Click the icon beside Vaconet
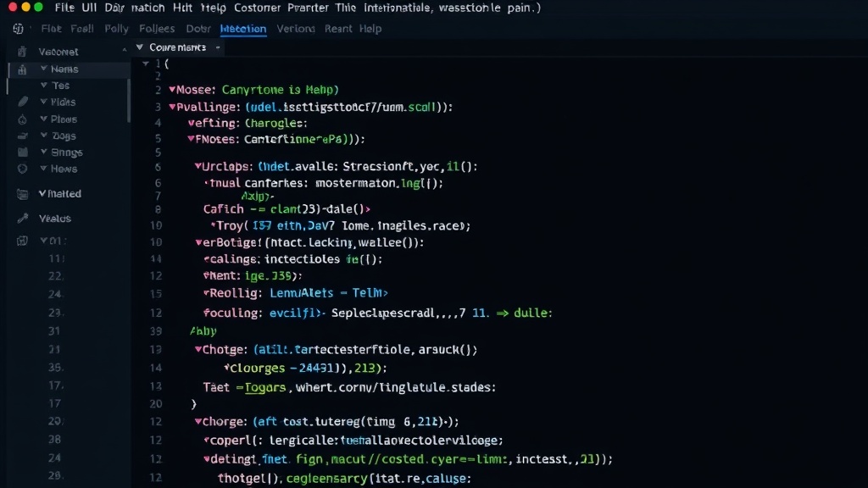Image resolution: width=868 pixels, height=488 pixels. point(22,52)
